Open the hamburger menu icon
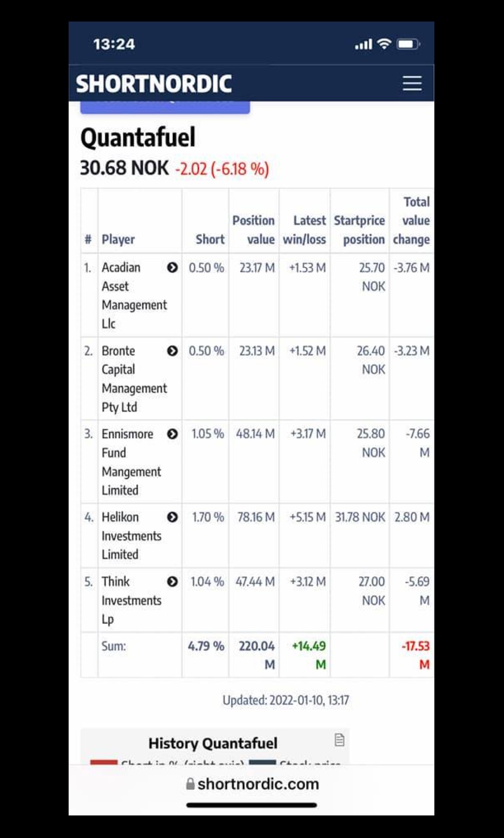The image size is (504, 838). 412,83
